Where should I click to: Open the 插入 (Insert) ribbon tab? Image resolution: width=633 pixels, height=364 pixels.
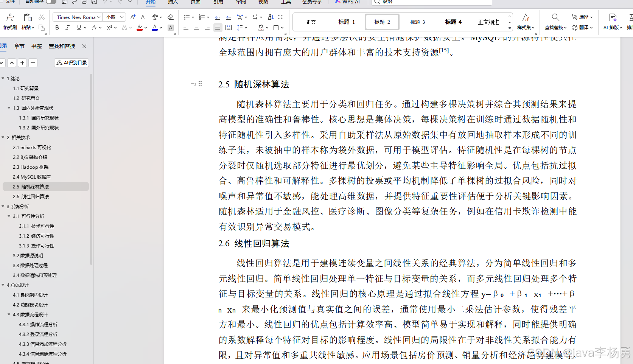173,2
